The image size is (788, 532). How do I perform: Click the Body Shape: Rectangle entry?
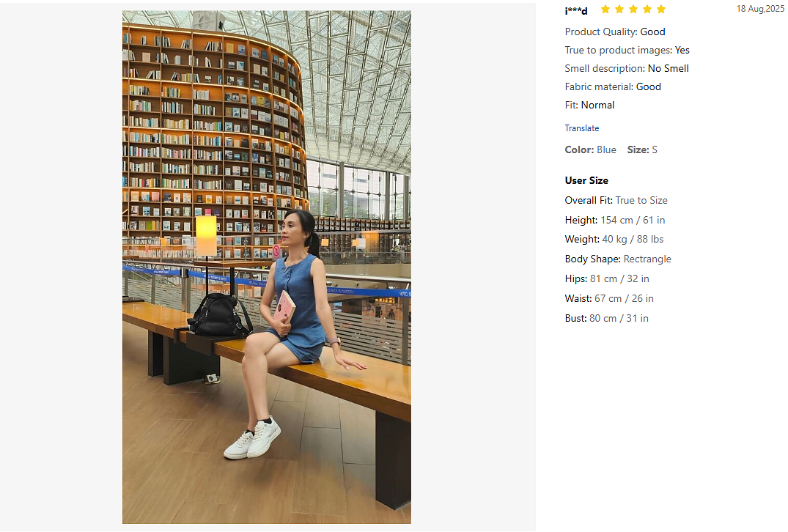(x=618, y=259)
